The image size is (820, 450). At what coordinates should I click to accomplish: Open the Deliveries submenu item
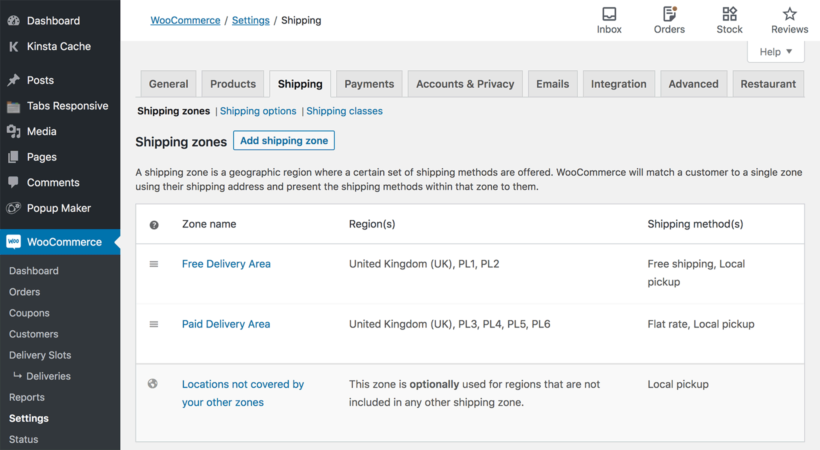pos(48,376)
